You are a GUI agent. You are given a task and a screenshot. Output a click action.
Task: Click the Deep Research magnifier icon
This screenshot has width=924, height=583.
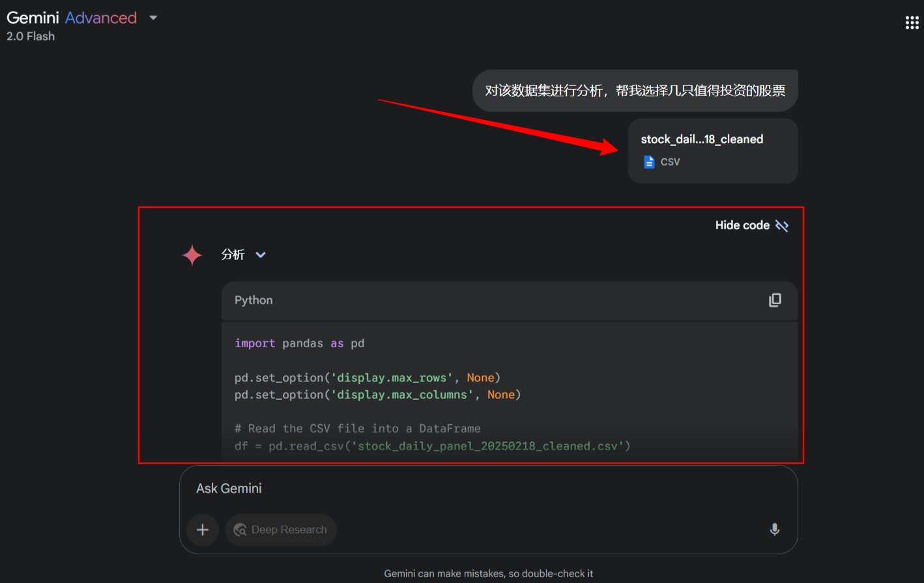pos(240,530)
